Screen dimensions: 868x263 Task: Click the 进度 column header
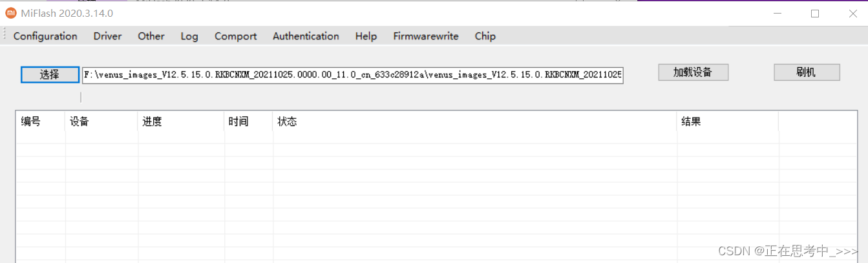point(181,121)
